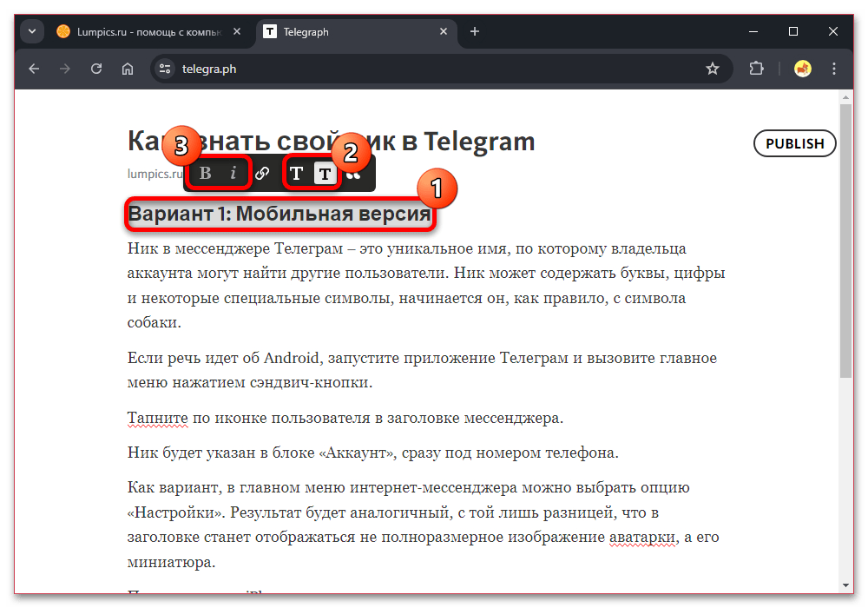Viewport: 868px width, 608px height.
Task: Click the vertical scrollbar thumb
Action: 845,241
